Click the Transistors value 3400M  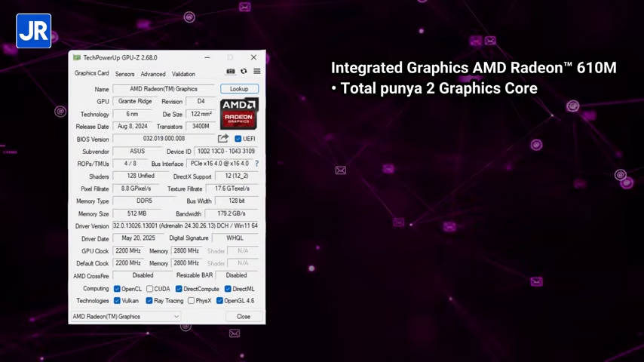point(201,126)
